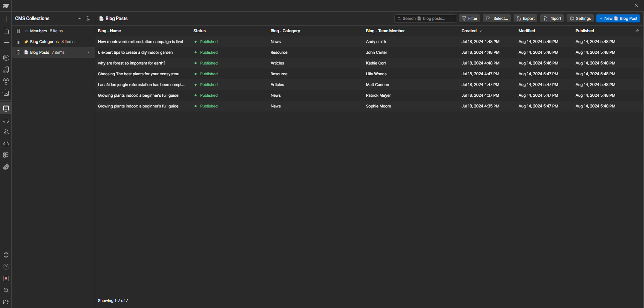Open the Users account icon

point(6,132)
